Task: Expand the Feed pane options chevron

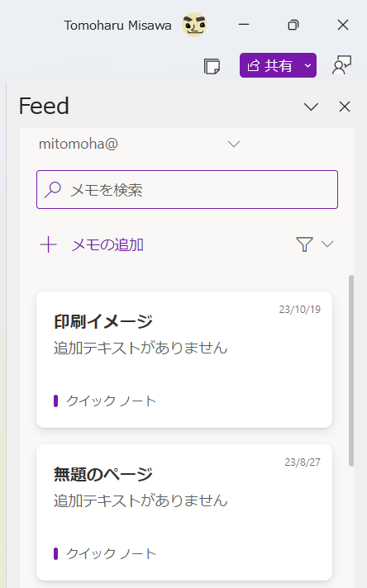Action: point(311,107)
